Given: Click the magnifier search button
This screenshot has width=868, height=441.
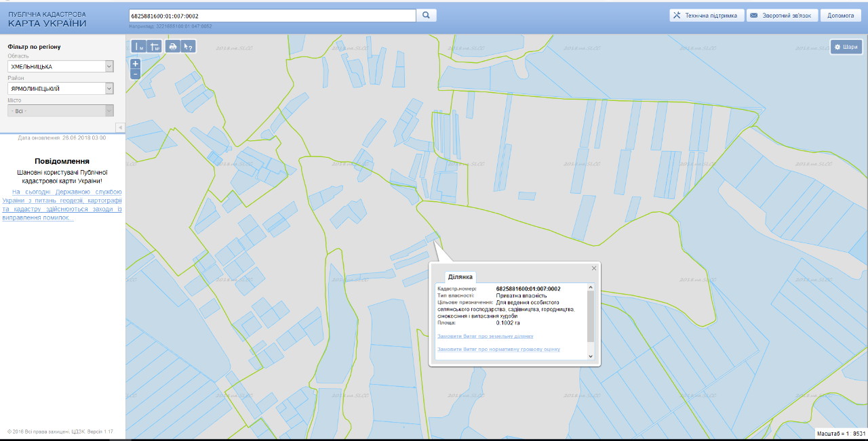Looking at the screenshot, I should pyautogui.click(x=427, y=15).
